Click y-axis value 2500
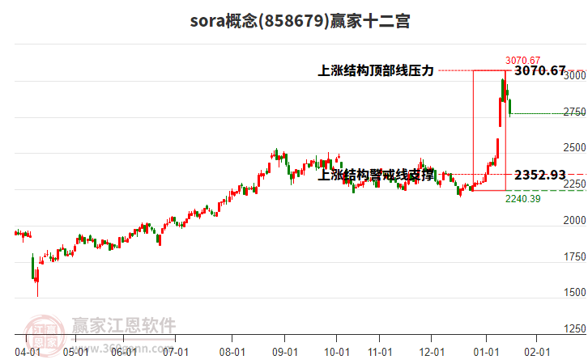 [574, 147]
